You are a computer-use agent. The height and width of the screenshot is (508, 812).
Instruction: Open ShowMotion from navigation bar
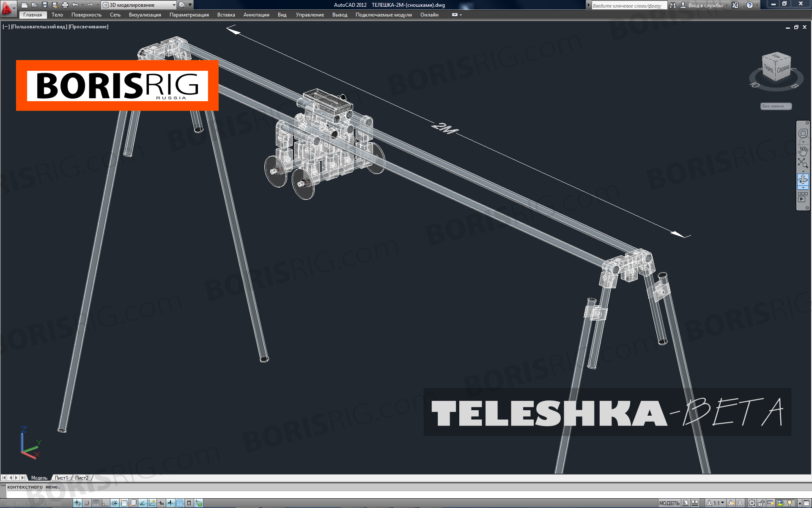click(x=803, y=197)
